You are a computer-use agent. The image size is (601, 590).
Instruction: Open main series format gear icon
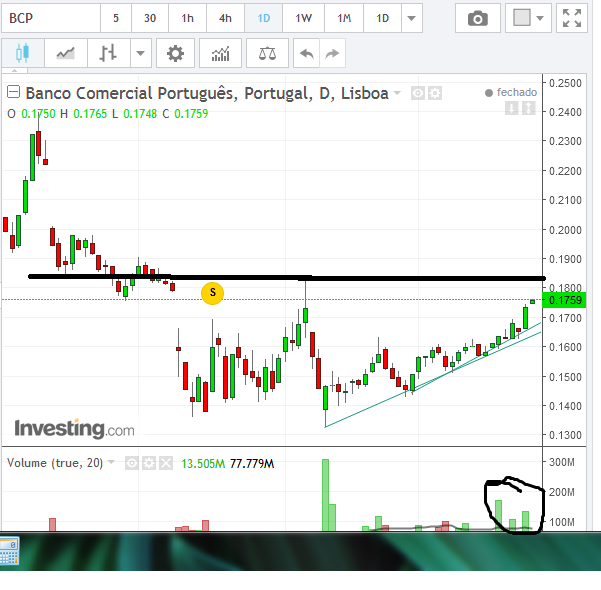click(435, 93)
